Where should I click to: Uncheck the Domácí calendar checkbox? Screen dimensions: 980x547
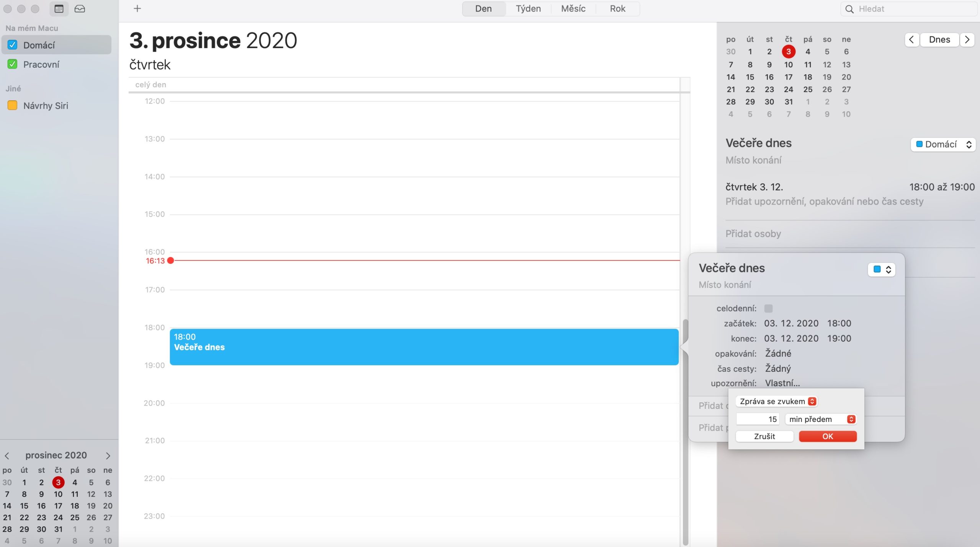[12, 45]
